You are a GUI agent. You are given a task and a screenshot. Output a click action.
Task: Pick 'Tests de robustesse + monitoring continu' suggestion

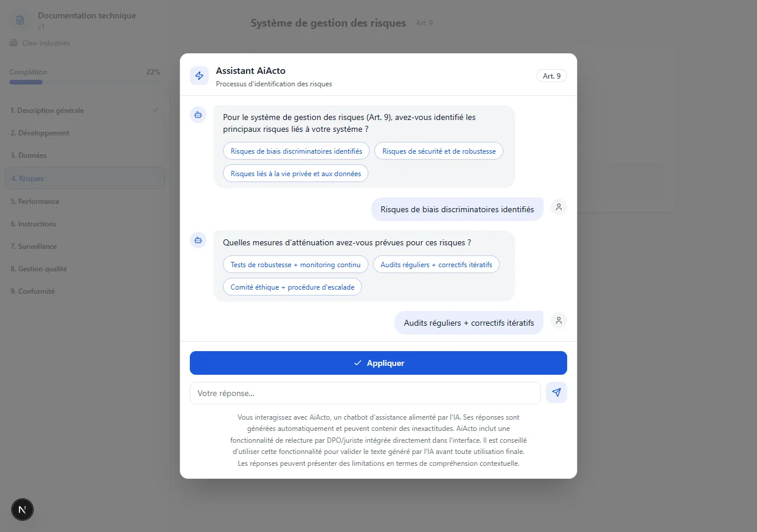click(x=295, y=264)
